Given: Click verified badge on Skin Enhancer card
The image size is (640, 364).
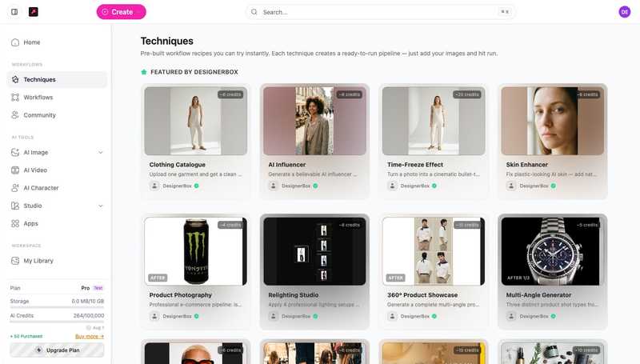Looking at the screenshot, I should (553, 186).
